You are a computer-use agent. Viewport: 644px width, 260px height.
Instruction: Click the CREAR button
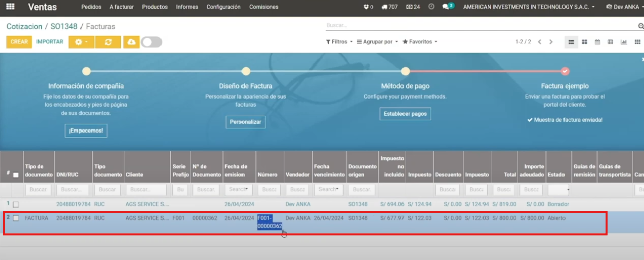pyautogui.click(x=19, y=42)
